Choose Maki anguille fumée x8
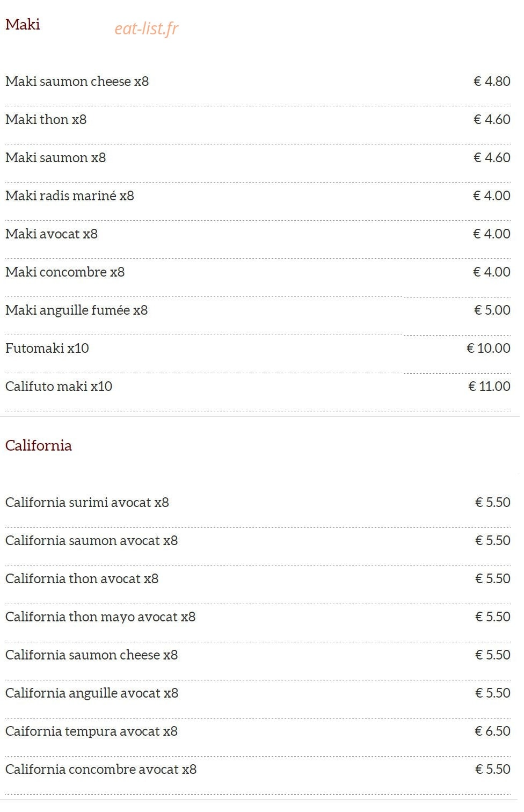Viewport: 524px width, 812px height. coord(76,310)
